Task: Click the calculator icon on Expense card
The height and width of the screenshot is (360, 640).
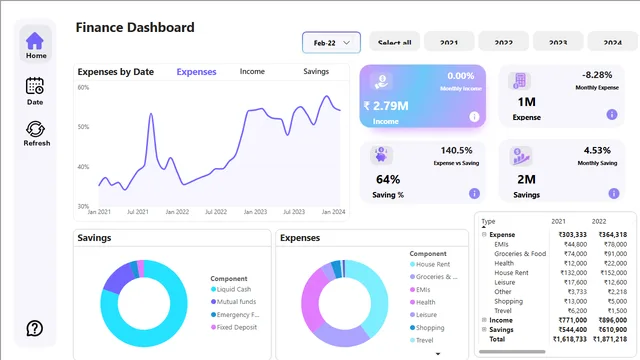Action: pyautogui.click(x=520, y=80)
